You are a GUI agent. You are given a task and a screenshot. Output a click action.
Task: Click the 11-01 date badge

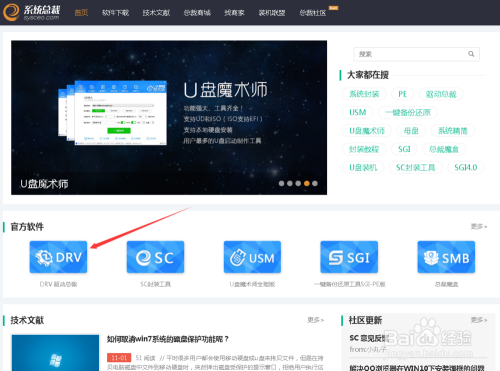click(119, 358)
